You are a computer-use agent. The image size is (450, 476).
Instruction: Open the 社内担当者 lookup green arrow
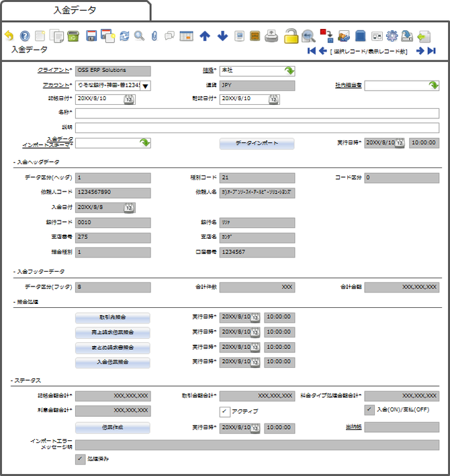pyautogui.click(x=434, y=85)
